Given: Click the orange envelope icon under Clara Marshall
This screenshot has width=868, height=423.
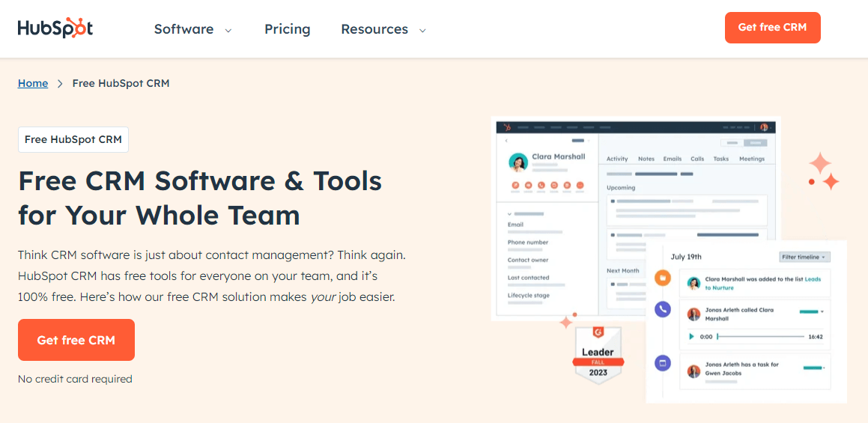Looking at the screenshot, I should pos(528,186).
